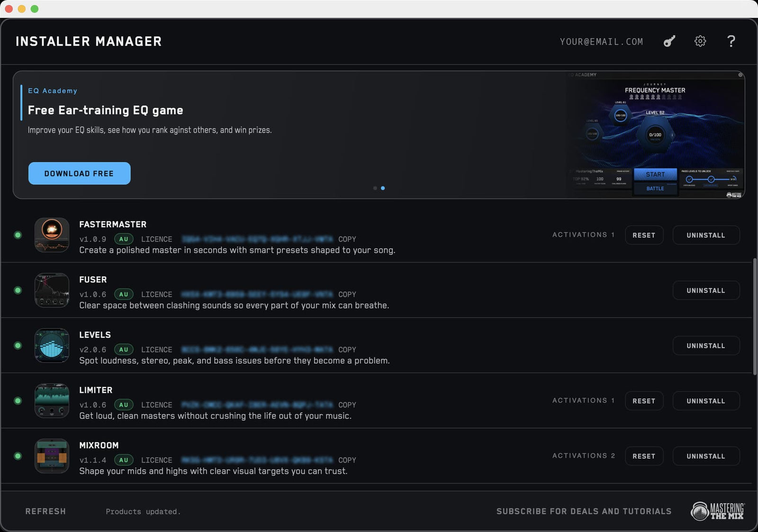Click the YOUR@EMAIL.COM account label

602,42
